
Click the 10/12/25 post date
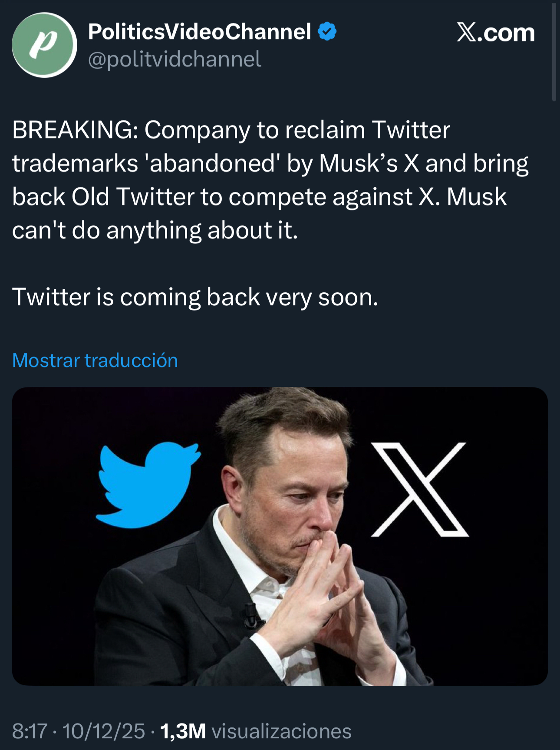(104, 731)
